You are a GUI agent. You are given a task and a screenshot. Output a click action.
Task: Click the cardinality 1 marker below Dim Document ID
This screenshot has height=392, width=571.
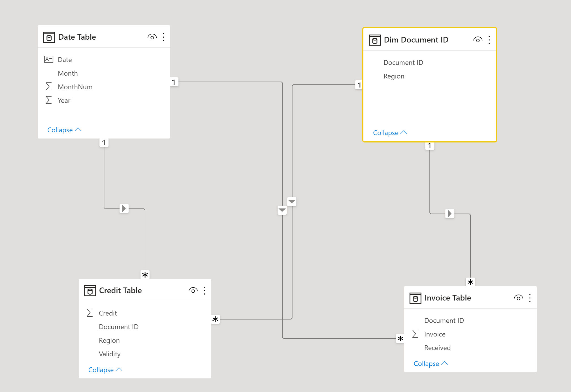430,146
